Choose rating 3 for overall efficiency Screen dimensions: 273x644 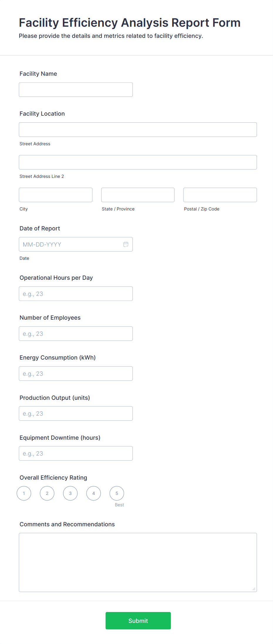[70, 493]
